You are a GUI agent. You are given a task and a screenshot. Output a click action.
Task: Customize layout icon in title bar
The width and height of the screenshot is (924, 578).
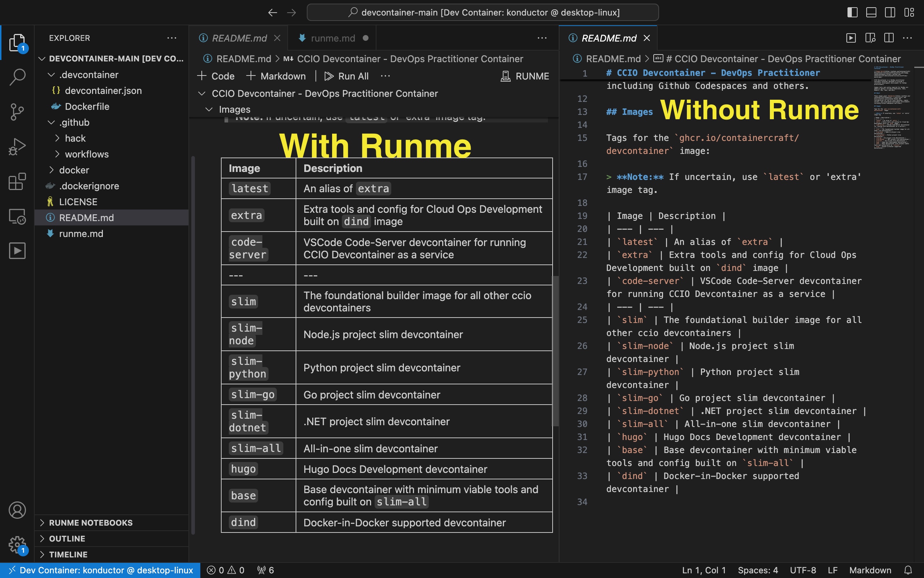[909, 12]
